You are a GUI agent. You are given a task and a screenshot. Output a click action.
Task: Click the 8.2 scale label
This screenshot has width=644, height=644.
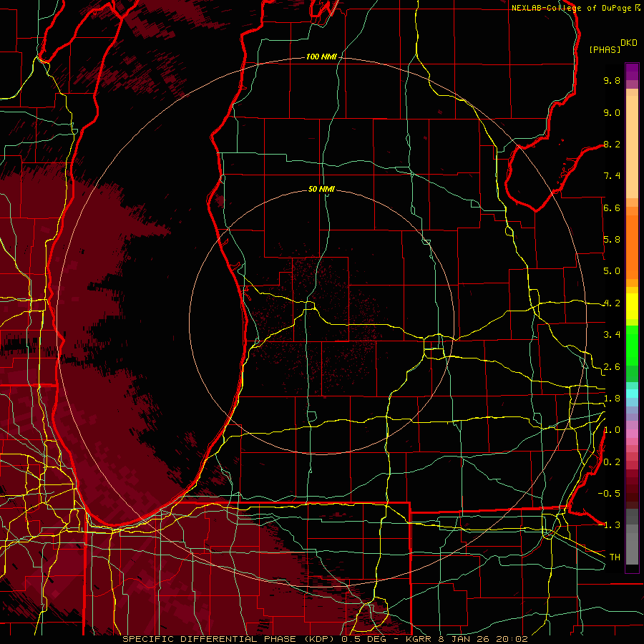pos(612,144)
